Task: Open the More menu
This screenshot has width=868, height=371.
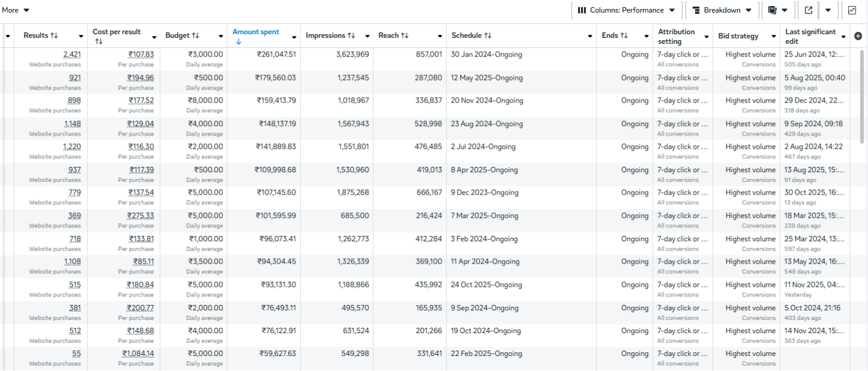Action: point(16,10)
